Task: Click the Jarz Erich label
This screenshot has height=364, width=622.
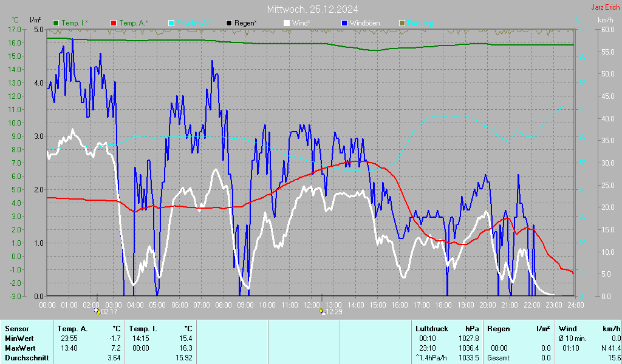Action: tap(606, 7)
